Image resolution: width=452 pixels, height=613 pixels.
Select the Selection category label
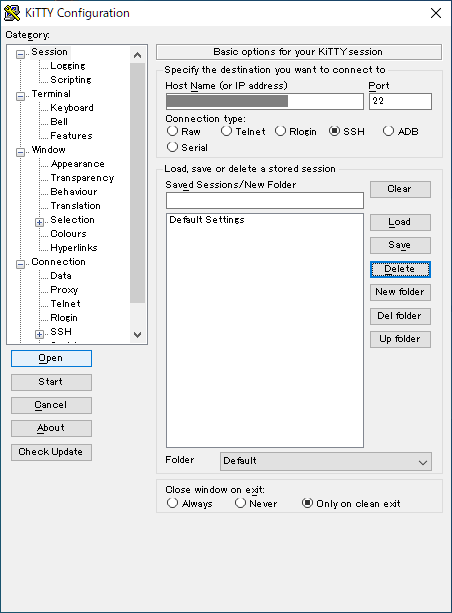(x=72, y=220)
